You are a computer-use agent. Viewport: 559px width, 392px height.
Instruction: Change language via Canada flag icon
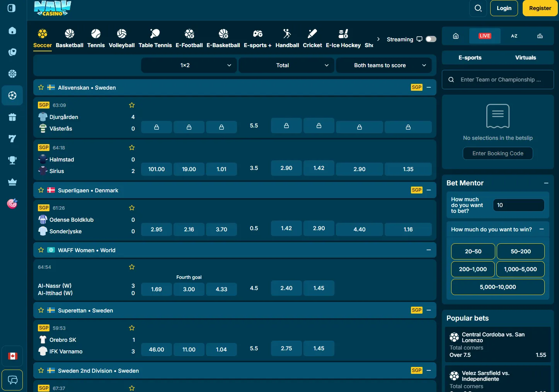[12, 356]
